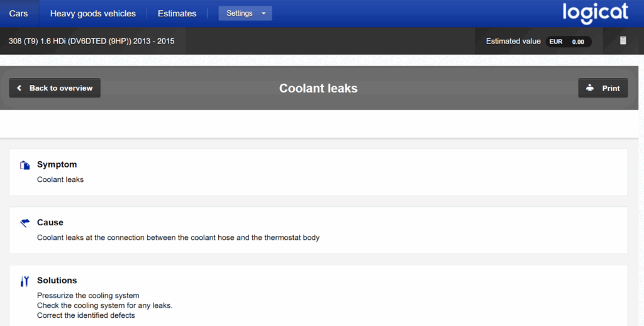Open the Cars tab

click(18, 13)
